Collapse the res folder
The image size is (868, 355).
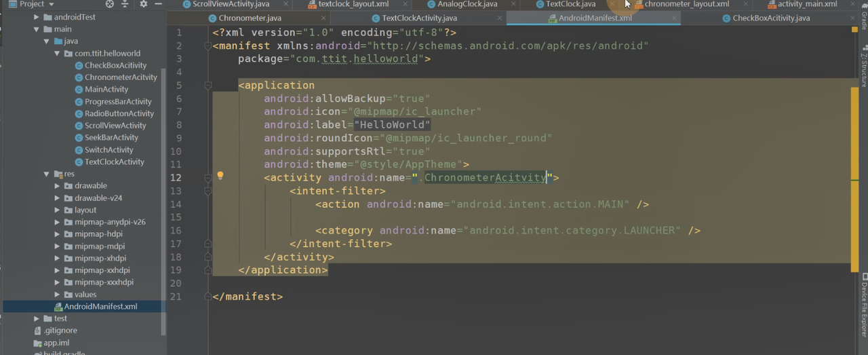click(47, 174)
